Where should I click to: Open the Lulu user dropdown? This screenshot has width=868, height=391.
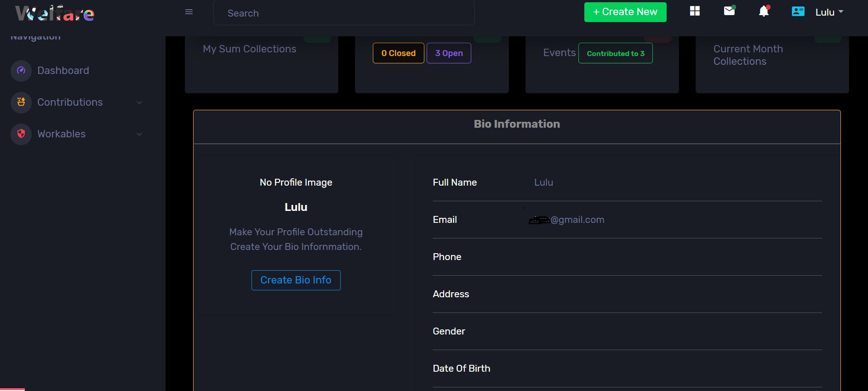[x=829, y=12]
